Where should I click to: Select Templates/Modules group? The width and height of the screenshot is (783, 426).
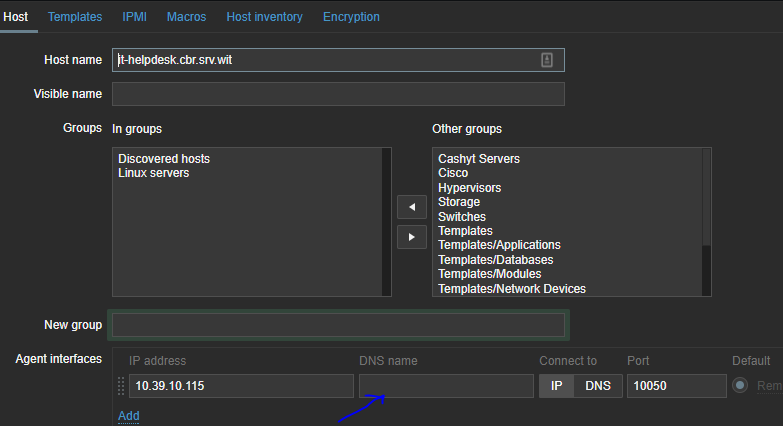click(490, 274)
